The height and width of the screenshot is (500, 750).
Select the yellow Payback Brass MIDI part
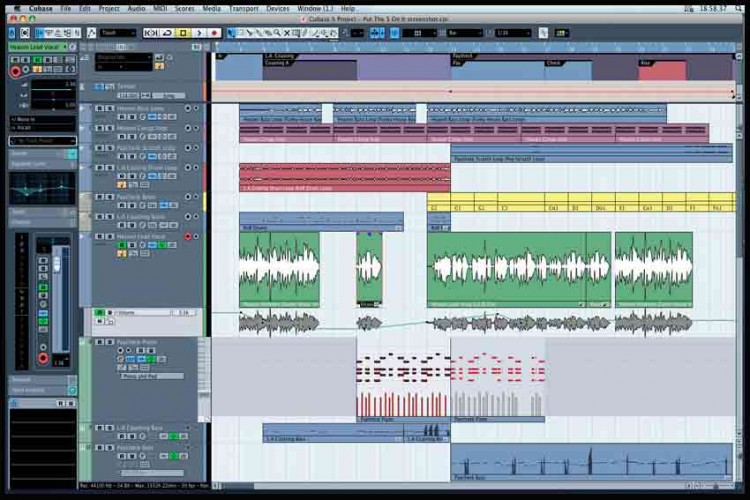tap(581, 201)
